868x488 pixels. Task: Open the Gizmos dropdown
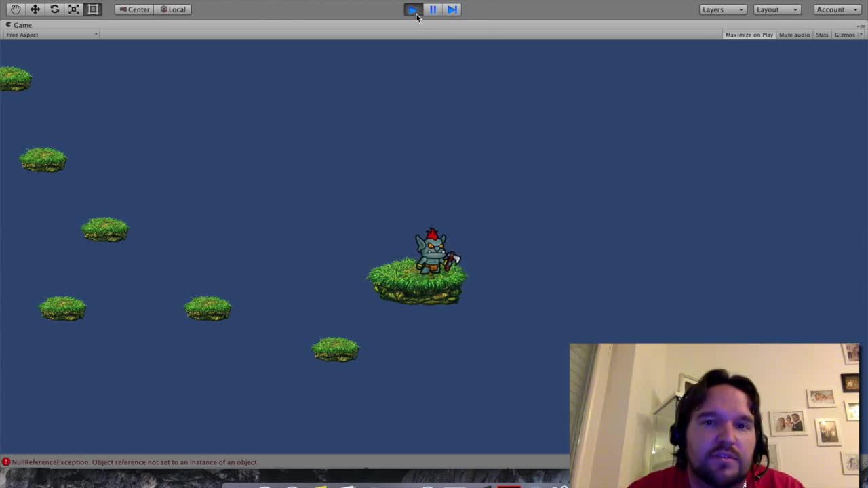point(848,35)
